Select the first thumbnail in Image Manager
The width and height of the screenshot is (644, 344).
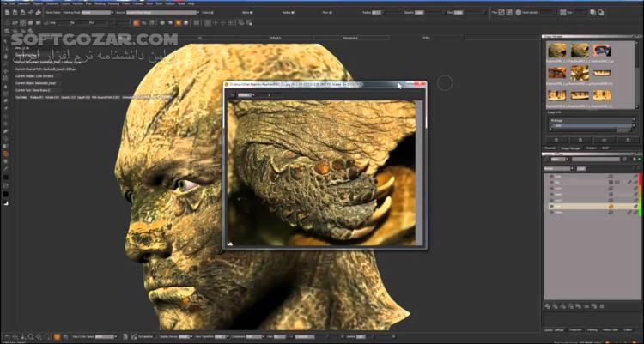click(557, 51)
